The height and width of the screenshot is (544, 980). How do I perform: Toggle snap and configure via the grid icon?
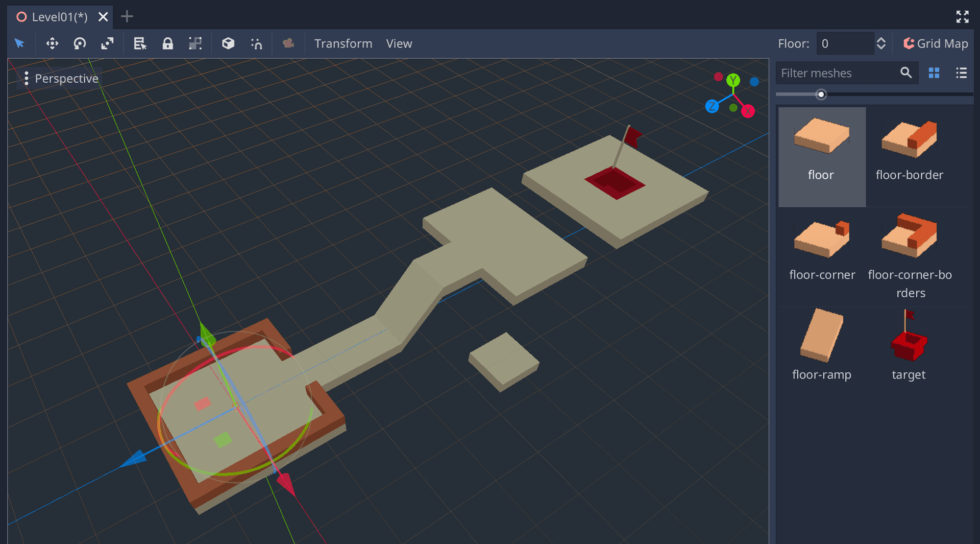click(195, 43)
